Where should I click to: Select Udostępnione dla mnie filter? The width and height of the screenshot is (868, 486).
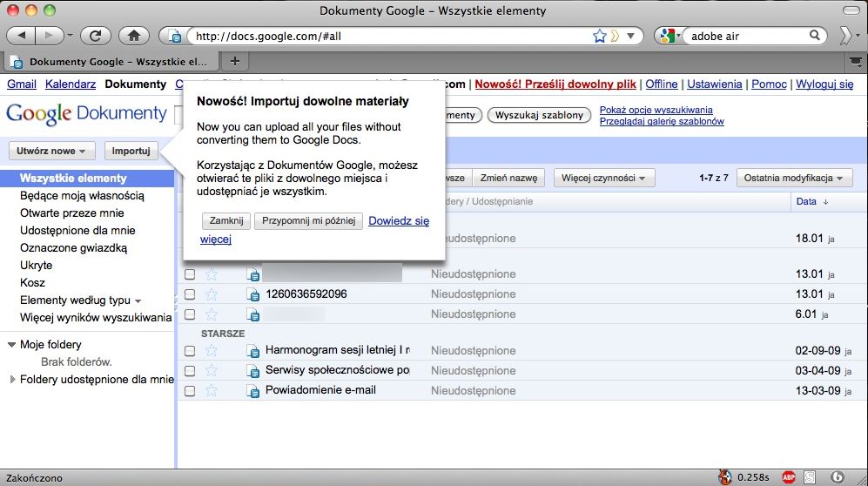click(77, 230)
